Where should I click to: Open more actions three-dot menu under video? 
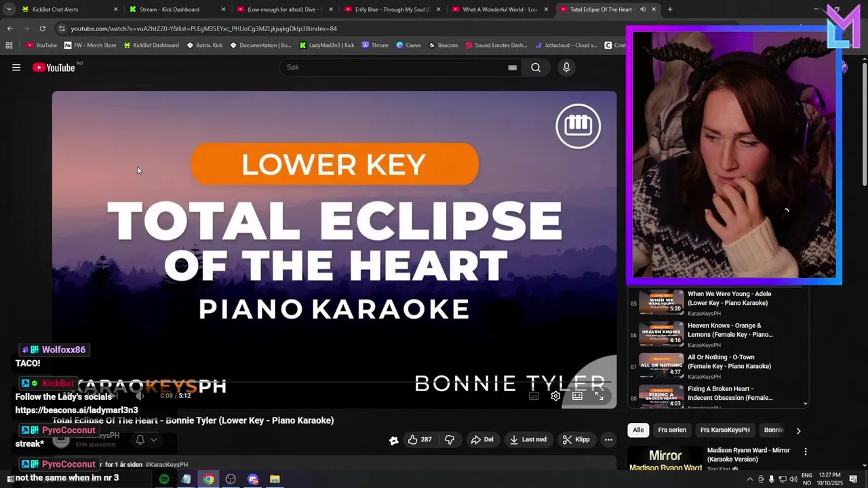point(608,439)
